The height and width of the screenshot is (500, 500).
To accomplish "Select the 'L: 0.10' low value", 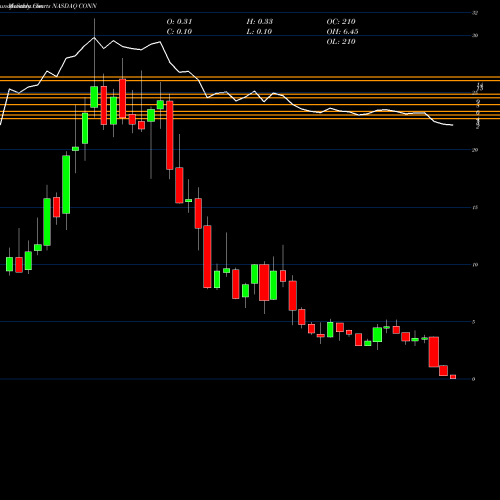I will click(x=259, y=32).
